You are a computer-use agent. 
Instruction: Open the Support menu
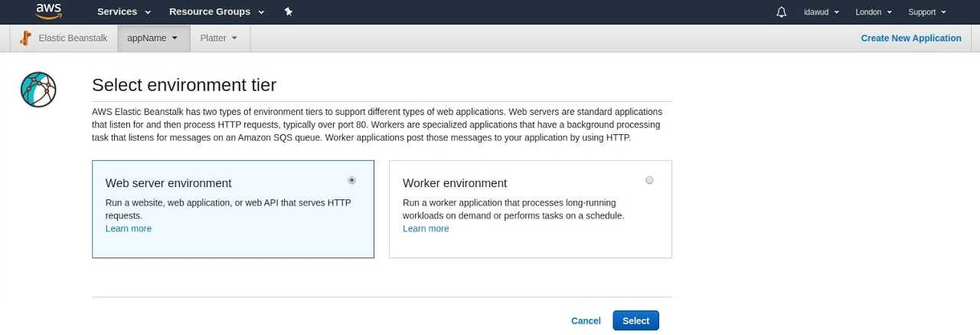pos(927,12)
